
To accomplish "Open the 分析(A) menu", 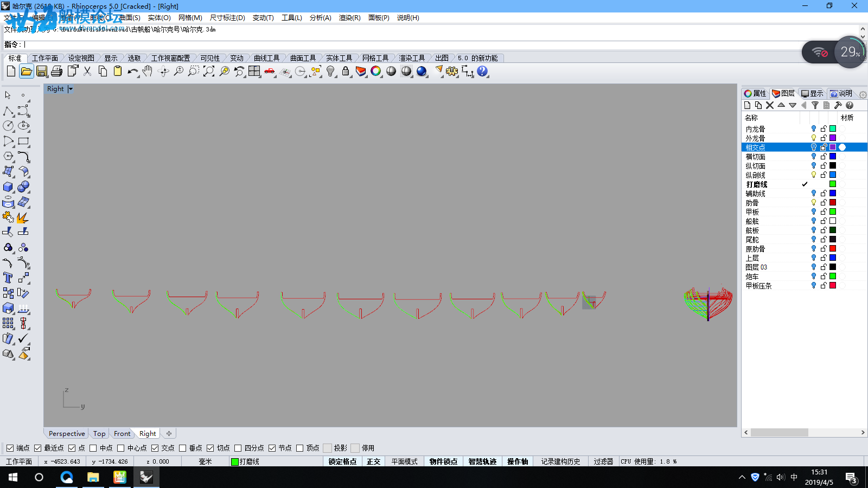I will tap(320, 18).
